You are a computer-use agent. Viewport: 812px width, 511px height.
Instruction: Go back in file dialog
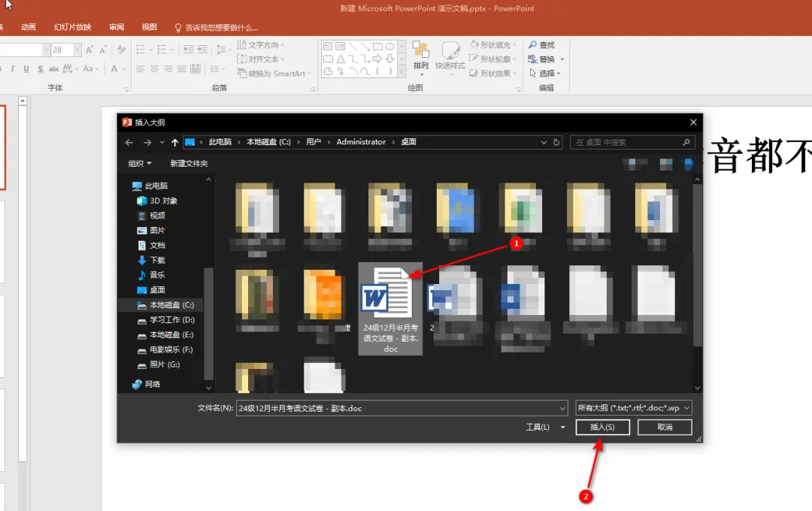[129, 142]
